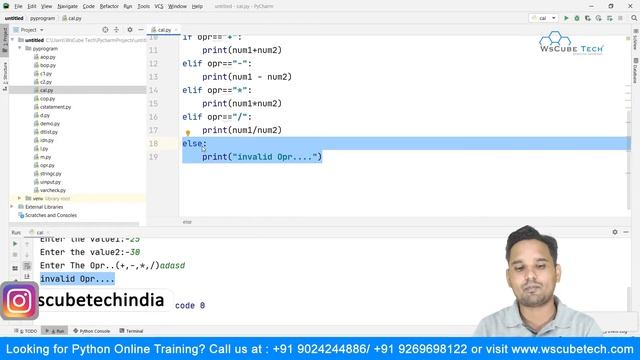Expand External Libraries node
The height and width of the screenshot is (360, 640).
click(12, 207)
